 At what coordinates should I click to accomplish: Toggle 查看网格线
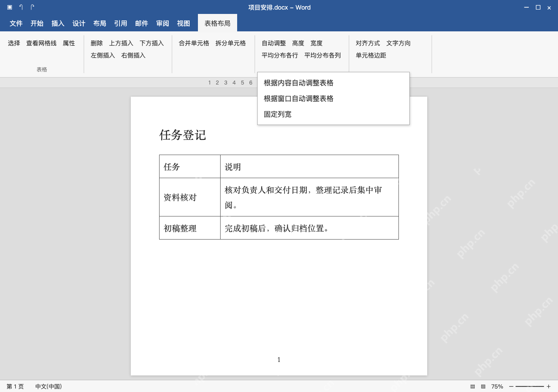pos(41,43)
